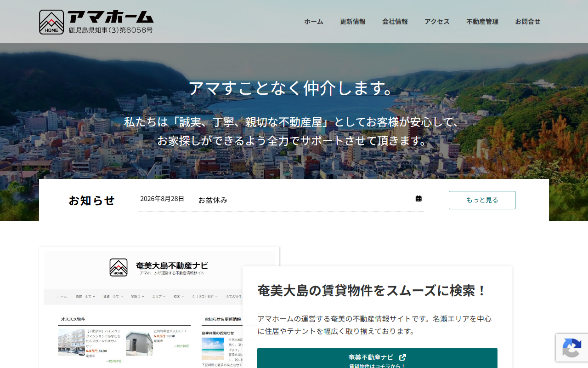The image size is (588, 368).
Task: Click the license text 鹿児島県知事(3)第6056号
Action: coord(111,30)
